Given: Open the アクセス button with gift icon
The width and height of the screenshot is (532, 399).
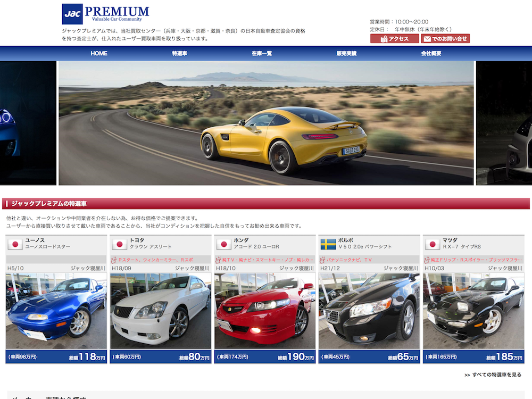Looking at the screenshot, I should (394, 39).
